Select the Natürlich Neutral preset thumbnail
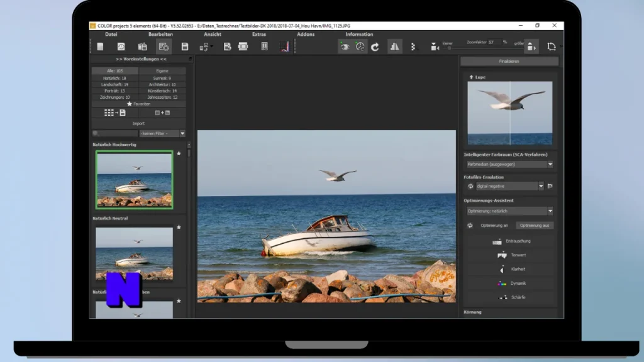The height and width of the screenshot is (362, 644). coord(135,253)
